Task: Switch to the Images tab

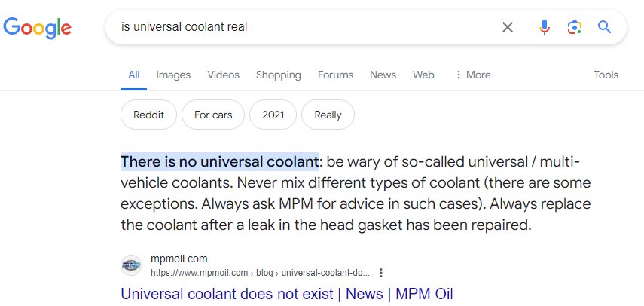Action: click(x=173, y=75)
